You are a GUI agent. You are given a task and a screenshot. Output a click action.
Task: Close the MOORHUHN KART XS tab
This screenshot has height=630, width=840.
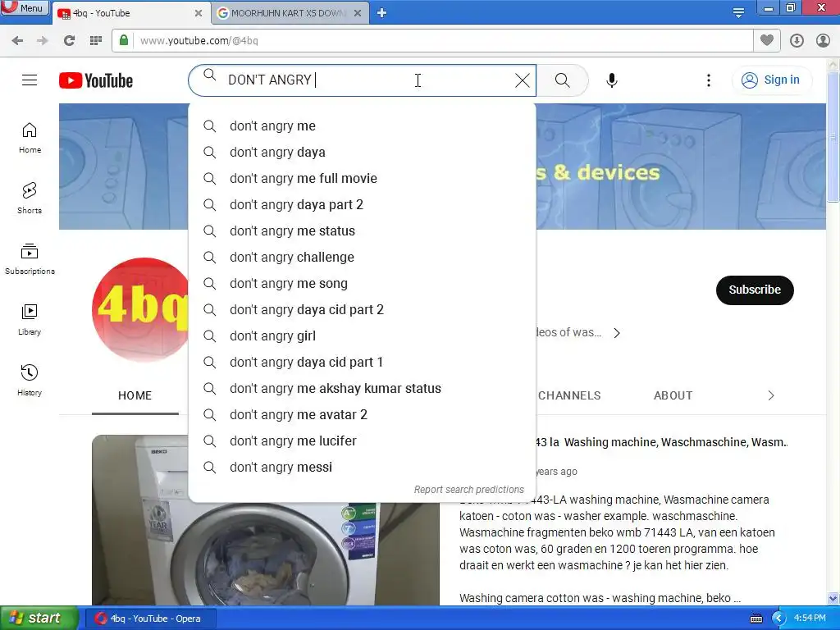(x=358, y=13)
